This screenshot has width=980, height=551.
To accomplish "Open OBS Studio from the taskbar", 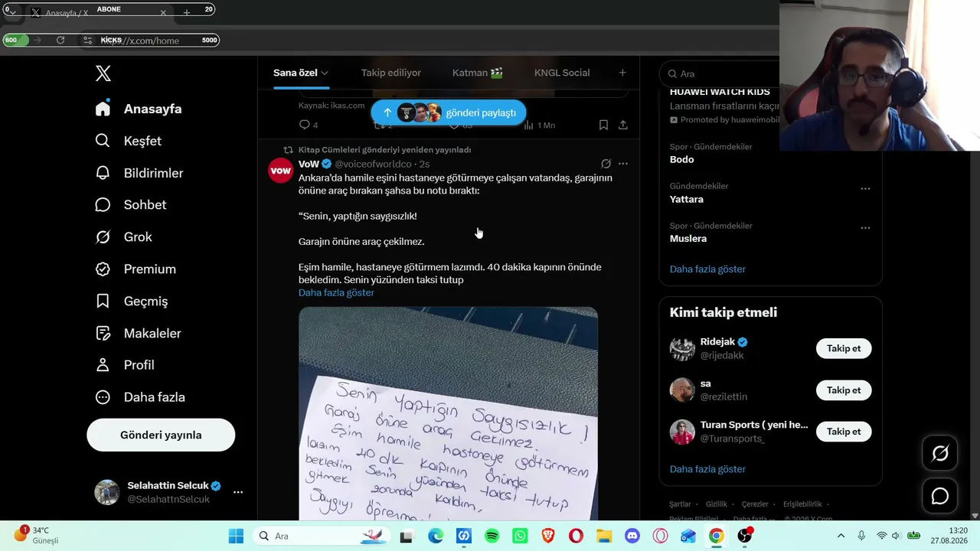I will tap(744, 536).
